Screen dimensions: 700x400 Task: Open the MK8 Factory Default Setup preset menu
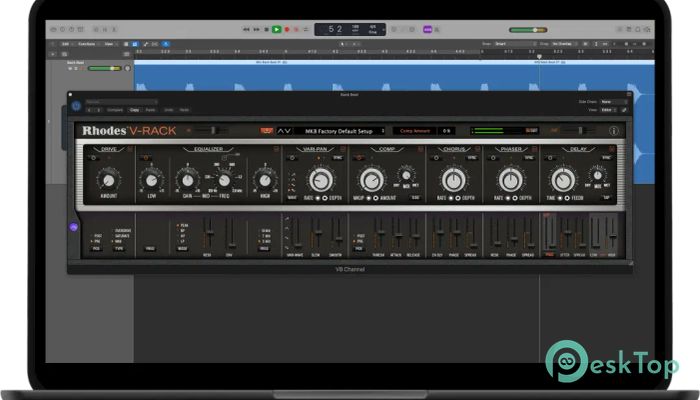(x=340, y=131)
